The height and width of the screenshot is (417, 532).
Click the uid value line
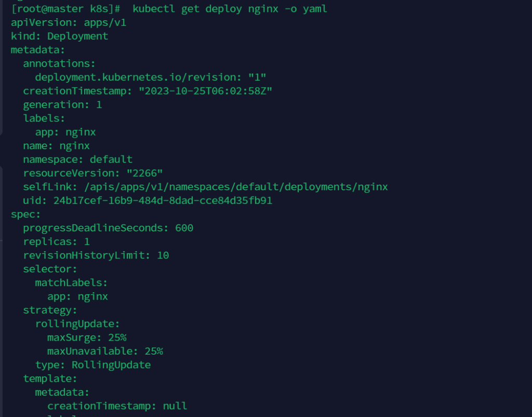[148, 200]
